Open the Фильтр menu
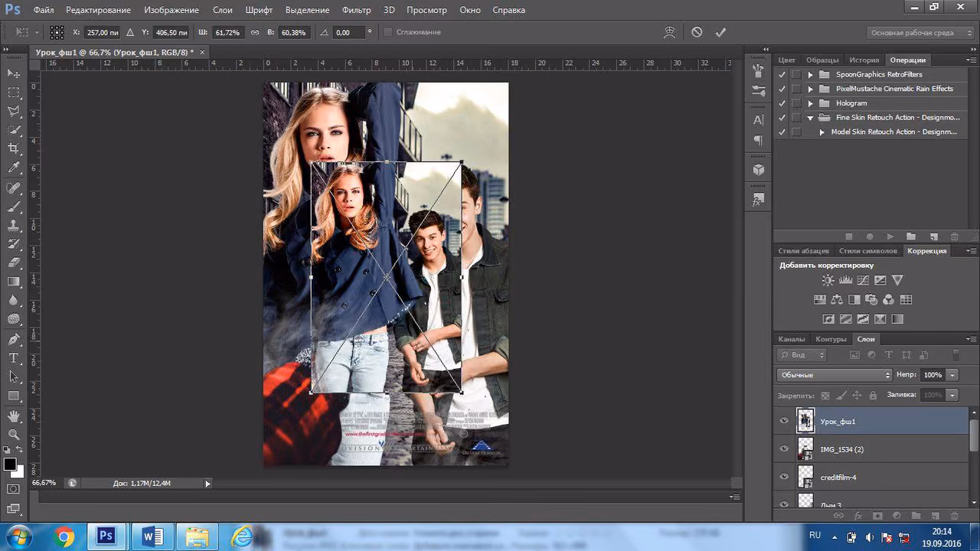 (357, 11)
